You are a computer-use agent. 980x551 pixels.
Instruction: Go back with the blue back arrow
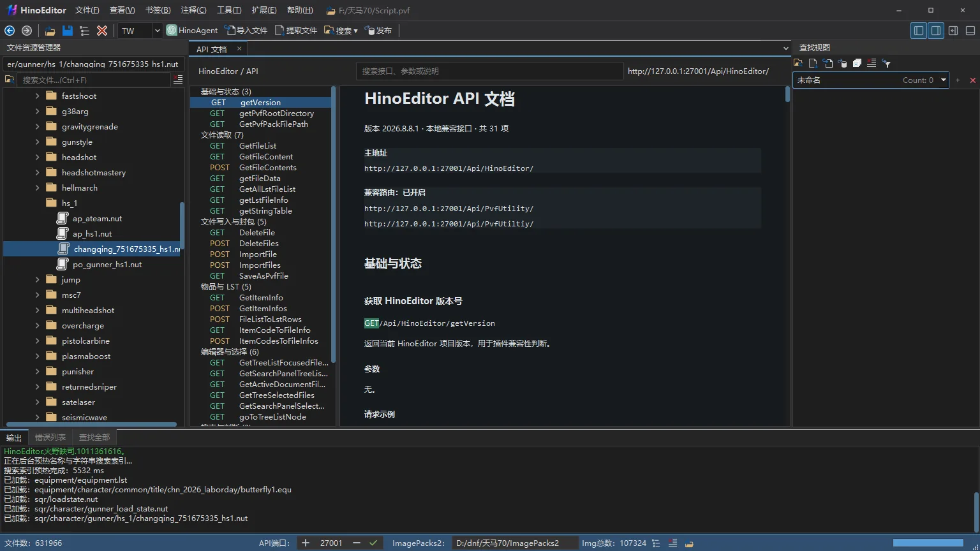10,31
